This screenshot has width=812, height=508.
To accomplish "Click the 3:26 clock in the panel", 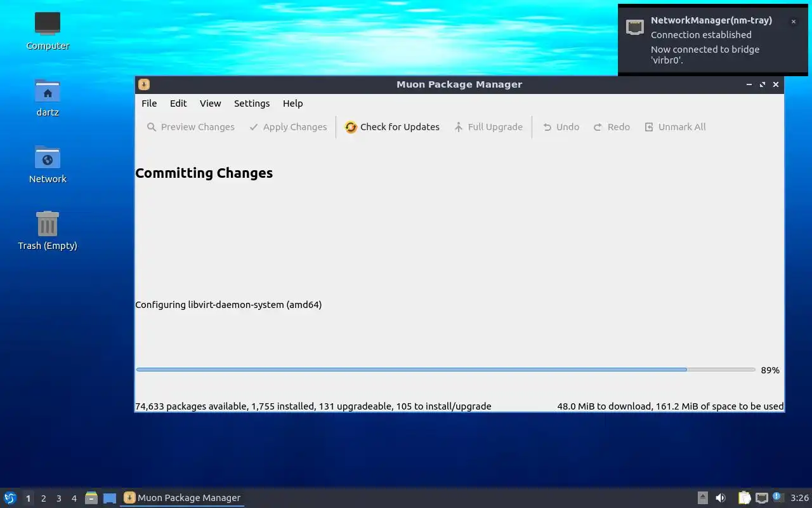I will (x=799, y=498).
